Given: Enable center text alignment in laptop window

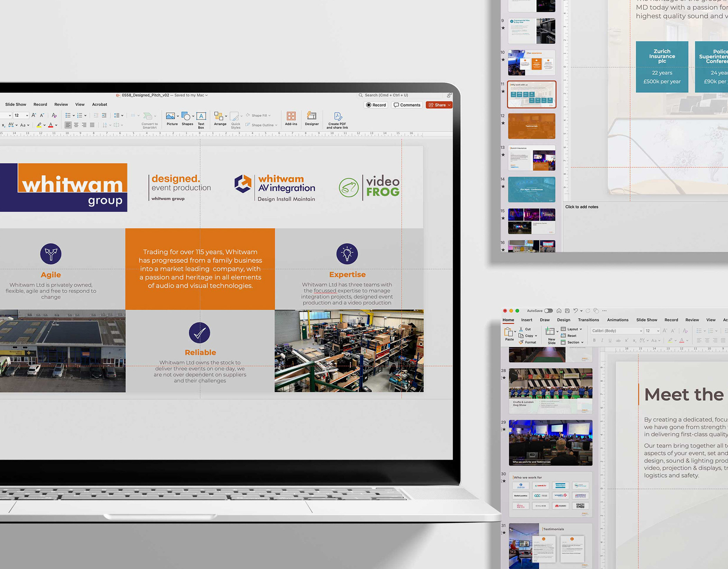Looking at the screenshot, I should [x=76, y=125].
